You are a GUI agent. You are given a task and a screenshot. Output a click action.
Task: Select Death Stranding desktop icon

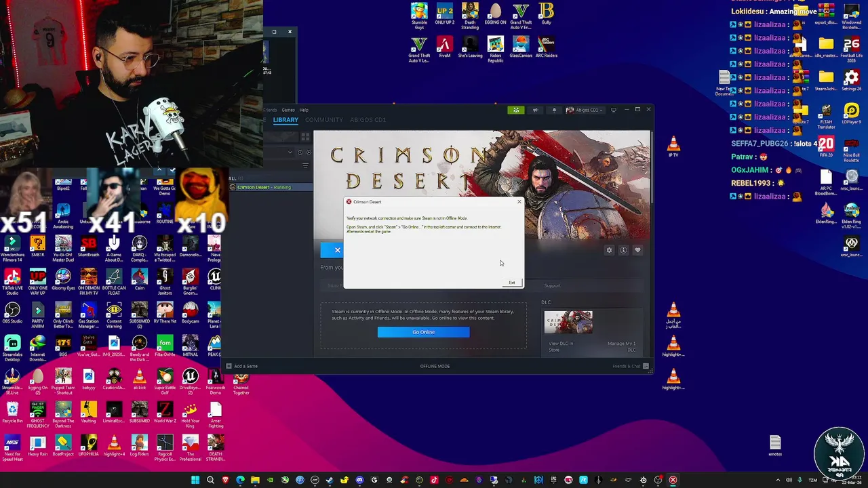coord(470,16)
